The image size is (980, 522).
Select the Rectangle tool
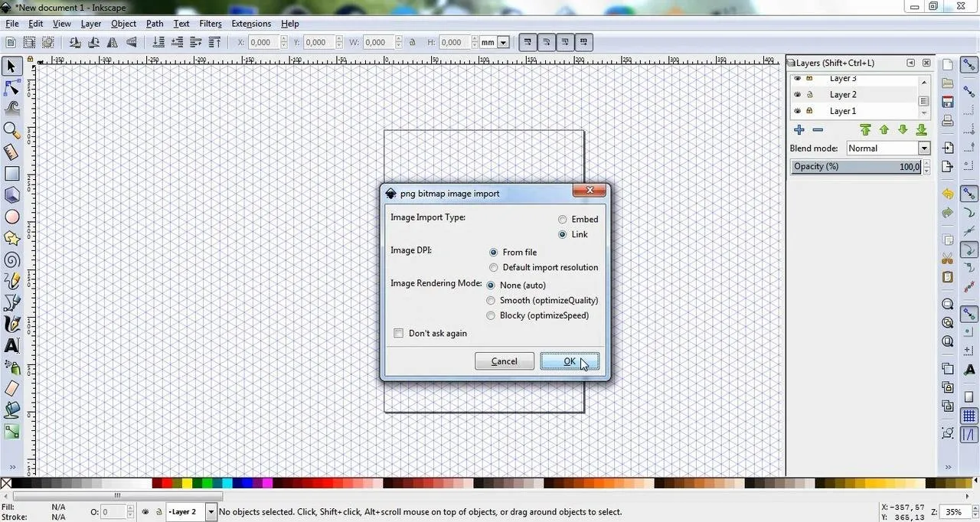coord(11,175)
